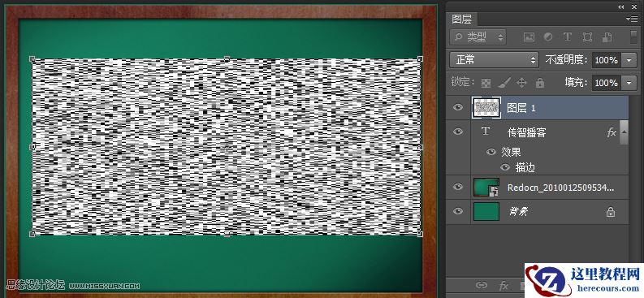Switch to the 图层 tab
This screenshot has height=298, width=644.
(x=461, y=19)
